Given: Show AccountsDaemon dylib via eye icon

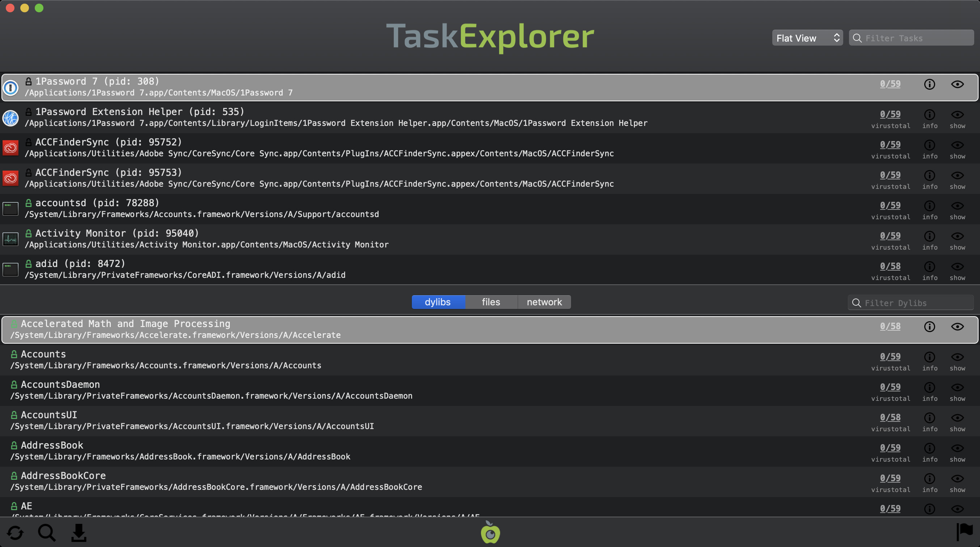Looking at the screenshot, I should pos(957,387).
